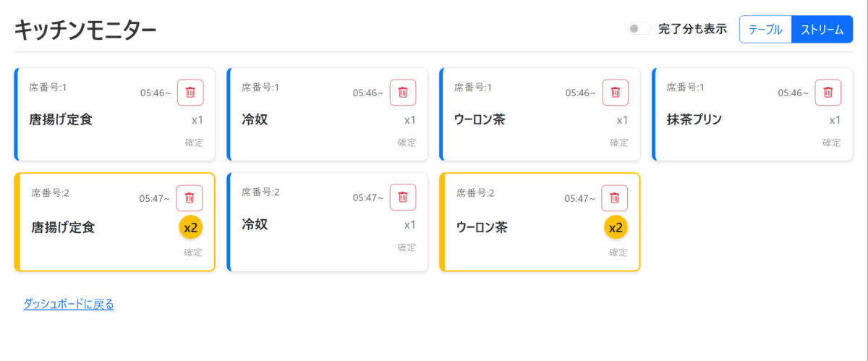Screen dimensions: 868x361
Task: Switch to the テーブル view
Action: 765,30
